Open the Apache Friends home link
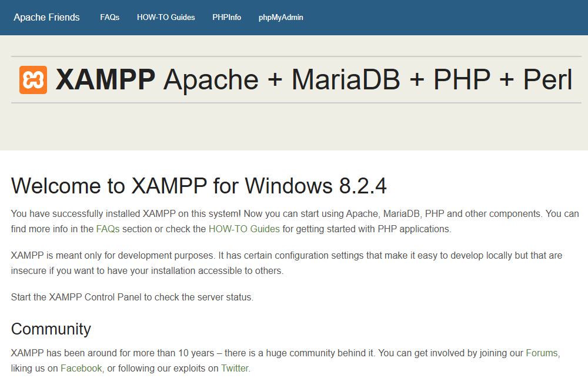Screen dimensions: 588x388 pyautogui.click(x=46, y=18)
